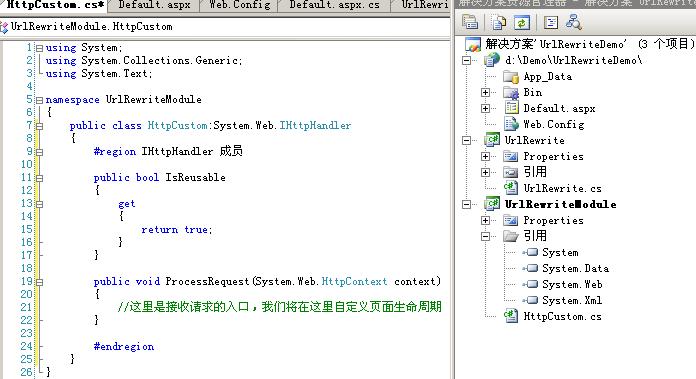696x379 pixels.
Task: Click Properties folder icon under UrlRewrite project
Action: coord(511,156)
